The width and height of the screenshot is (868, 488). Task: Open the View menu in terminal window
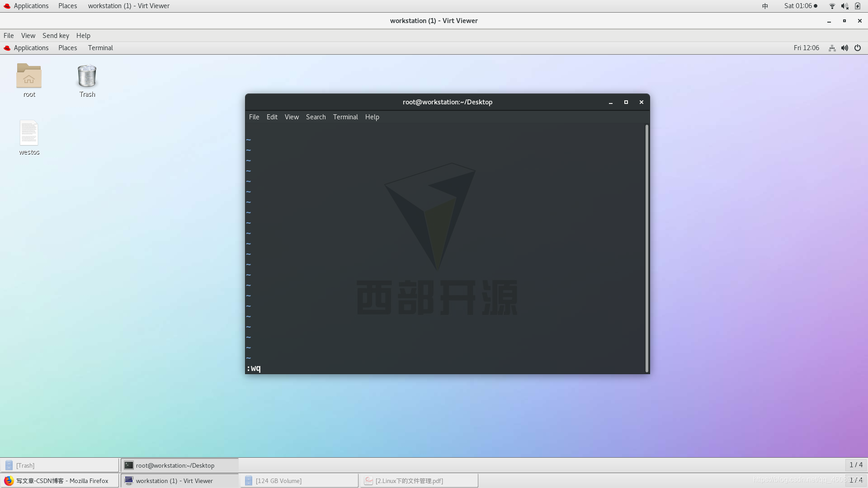pyautogui.click(x=292, y=117)
